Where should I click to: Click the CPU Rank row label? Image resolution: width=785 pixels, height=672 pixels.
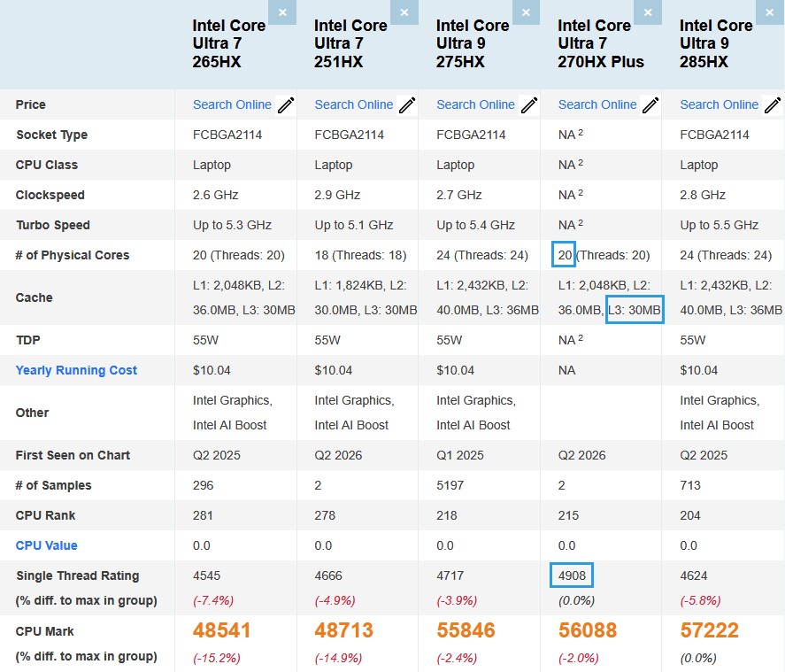[x=45, y=515]
